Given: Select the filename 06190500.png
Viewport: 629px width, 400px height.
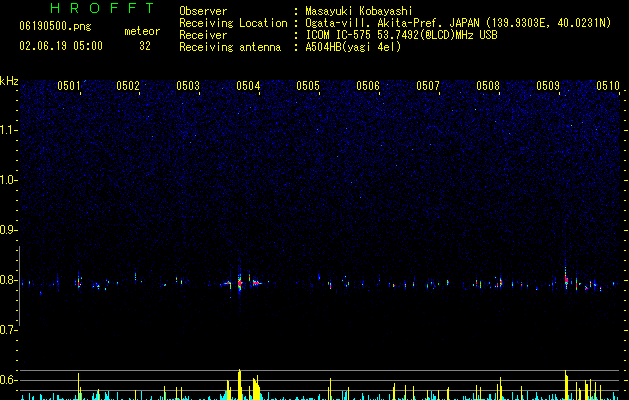Looking at the screenshot, I should [x=55, y=27].
